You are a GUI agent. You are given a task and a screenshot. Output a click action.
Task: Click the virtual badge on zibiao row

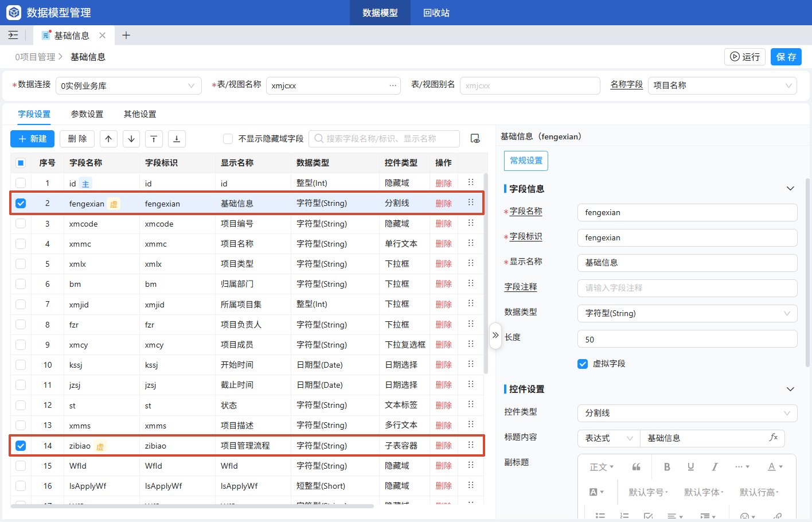click(x=100, y=446)
